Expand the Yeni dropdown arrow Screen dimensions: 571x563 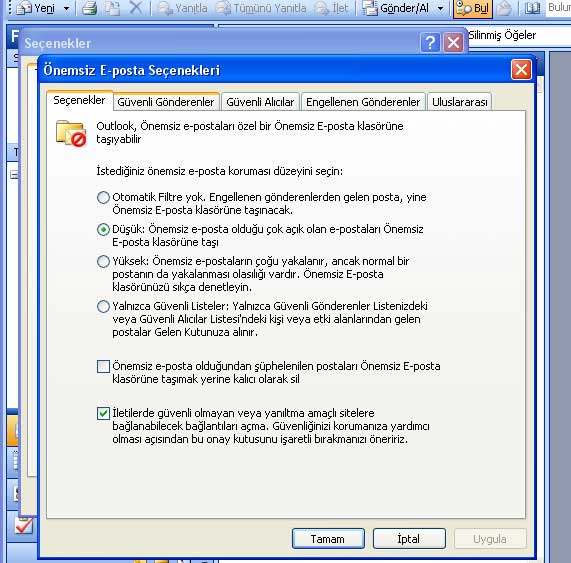point(66,8)
